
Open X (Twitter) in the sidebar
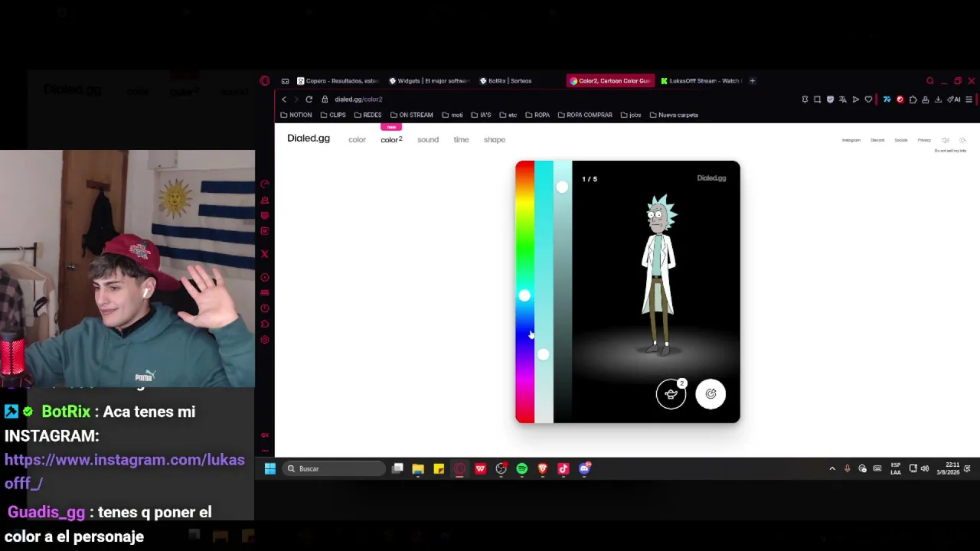point(265,254)
